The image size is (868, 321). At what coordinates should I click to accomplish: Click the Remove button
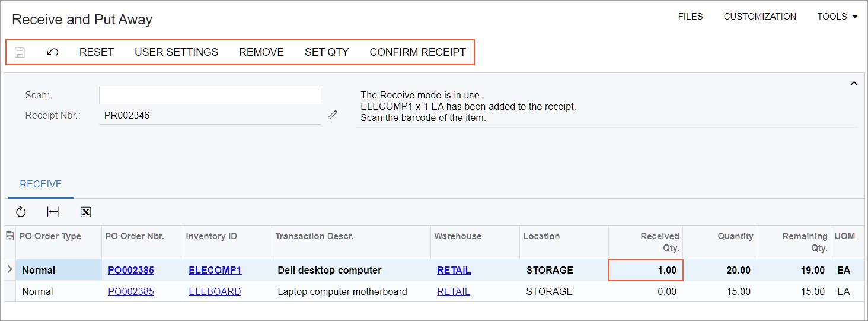click(x=261, y=52)
